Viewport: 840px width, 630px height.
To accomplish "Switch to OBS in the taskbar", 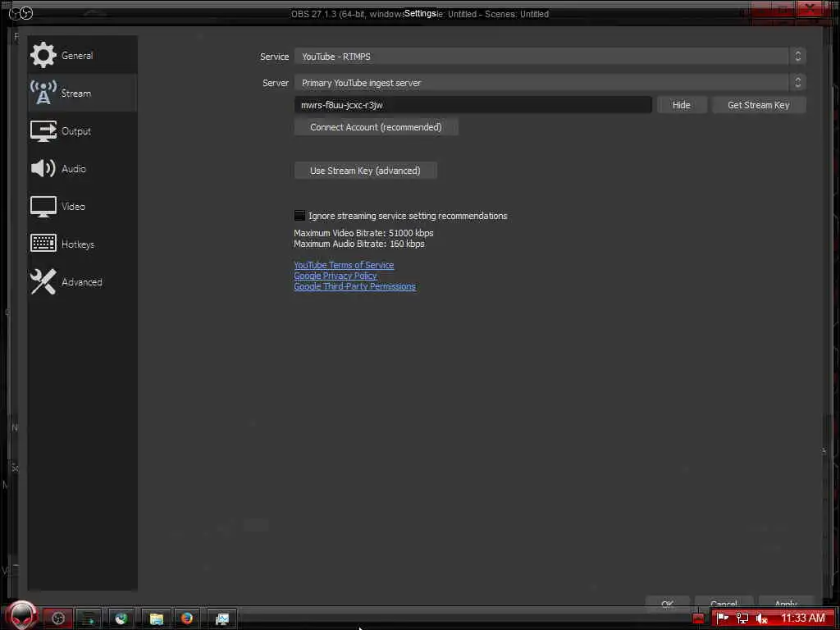I will coord(58,619).
